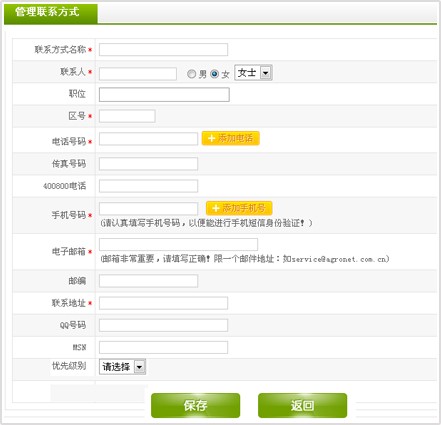Focus the 区号 input field
The image size is (441, 425).
(127, 116)
